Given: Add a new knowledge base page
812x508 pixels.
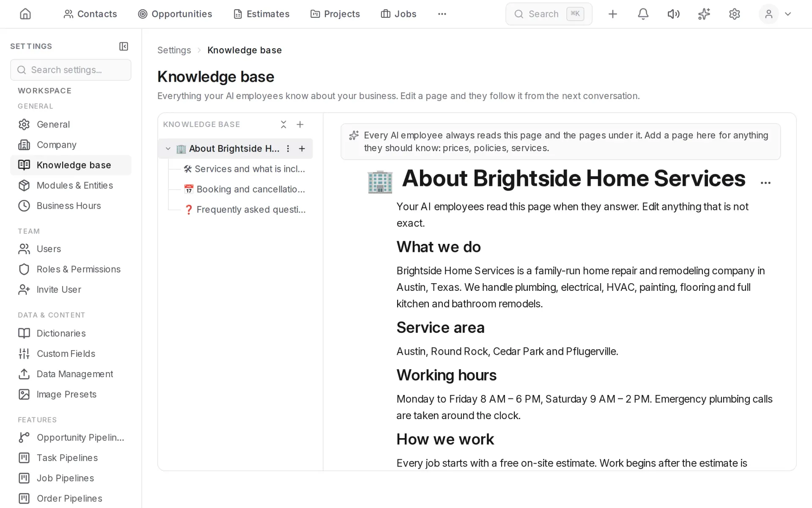Looking at the screenshot, I should (300, 124).
